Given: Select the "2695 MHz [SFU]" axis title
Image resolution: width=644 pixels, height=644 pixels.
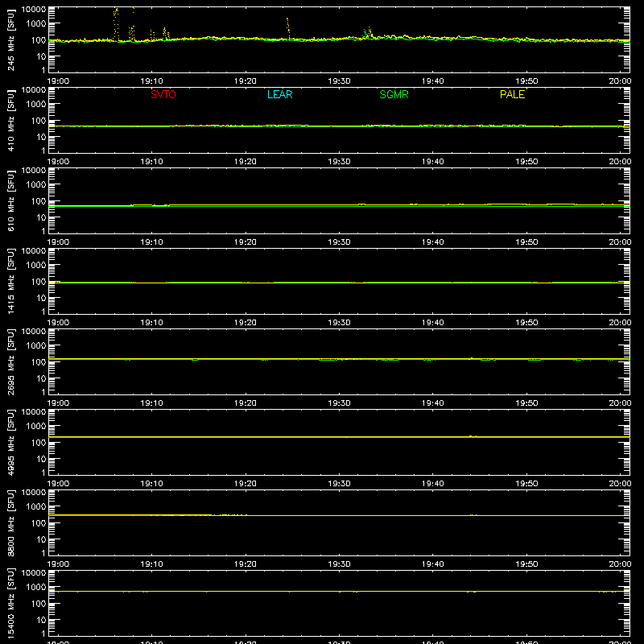Looking at the screenshot, I should [x=10, y=361].
